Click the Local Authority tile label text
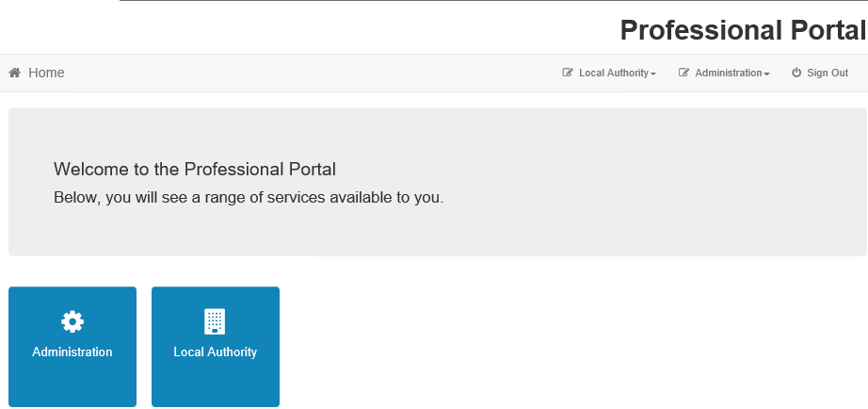 point(216,352)
